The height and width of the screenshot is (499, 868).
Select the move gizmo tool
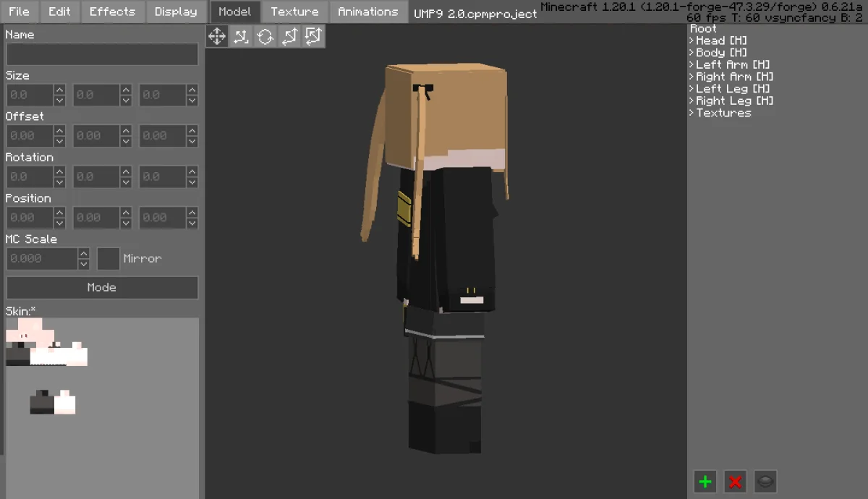point(217,36)
